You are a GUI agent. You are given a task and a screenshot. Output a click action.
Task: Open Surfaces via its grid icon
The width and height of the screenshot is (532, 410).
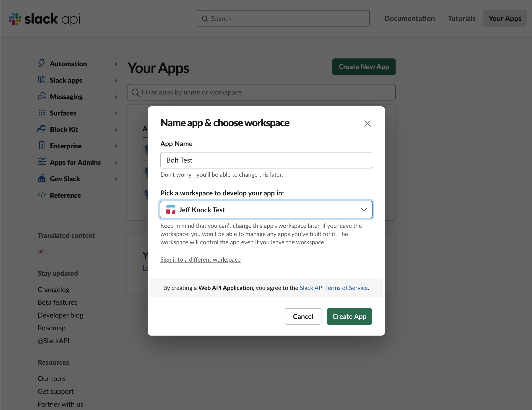point(42,113)
